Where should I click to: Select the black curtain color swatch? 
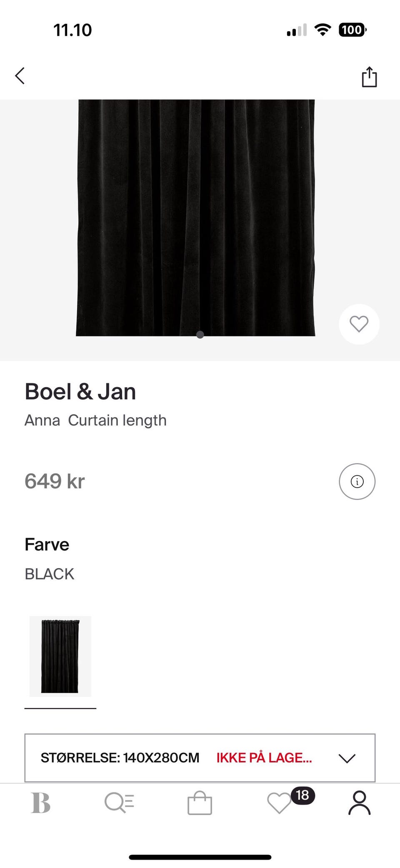[60, 656]
